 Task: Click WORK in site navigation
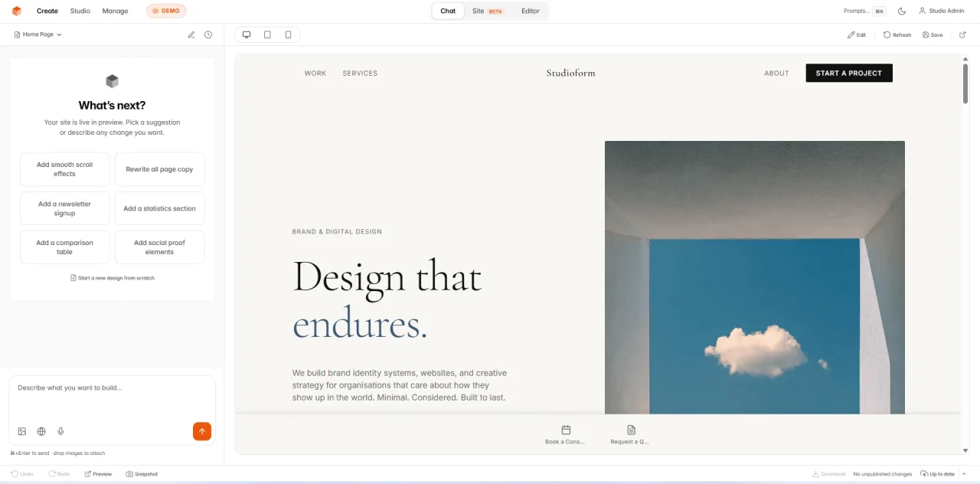pos(315,74)
